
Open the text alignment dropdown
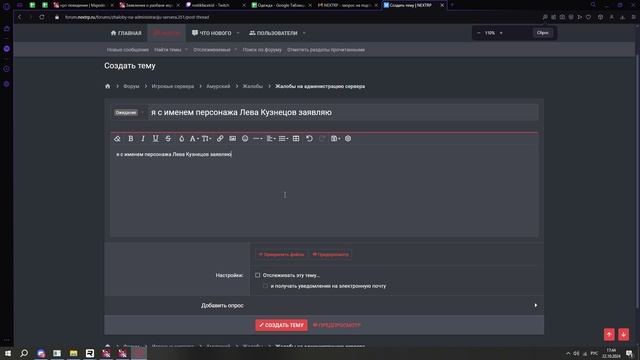[x=271, y=139]
